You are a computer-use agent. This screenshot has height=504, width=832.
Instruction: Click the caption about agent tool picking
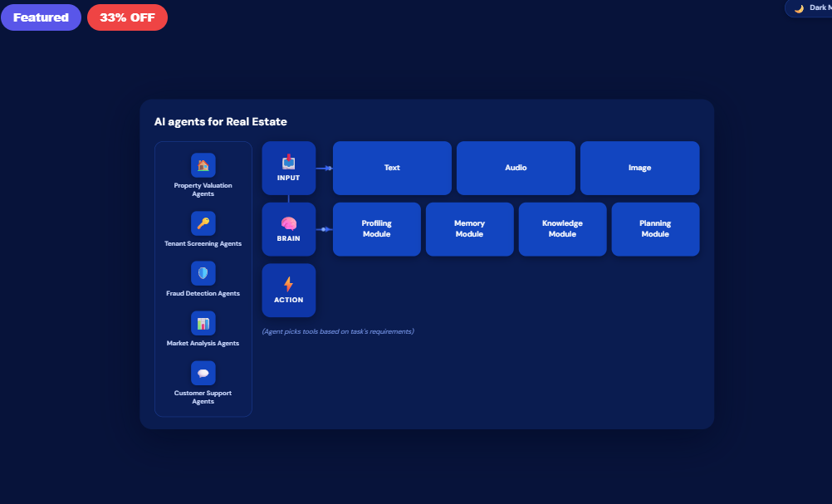[339, 330]
